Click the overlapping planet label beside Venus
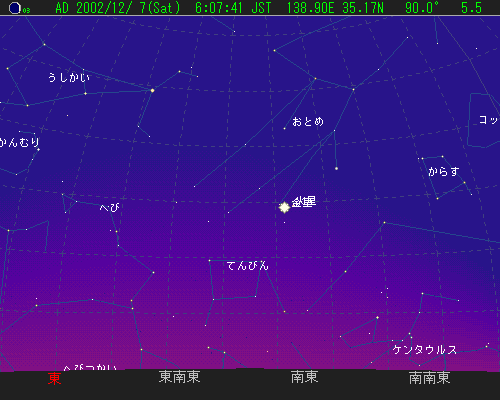500x400 pixels. coord(304,202)
